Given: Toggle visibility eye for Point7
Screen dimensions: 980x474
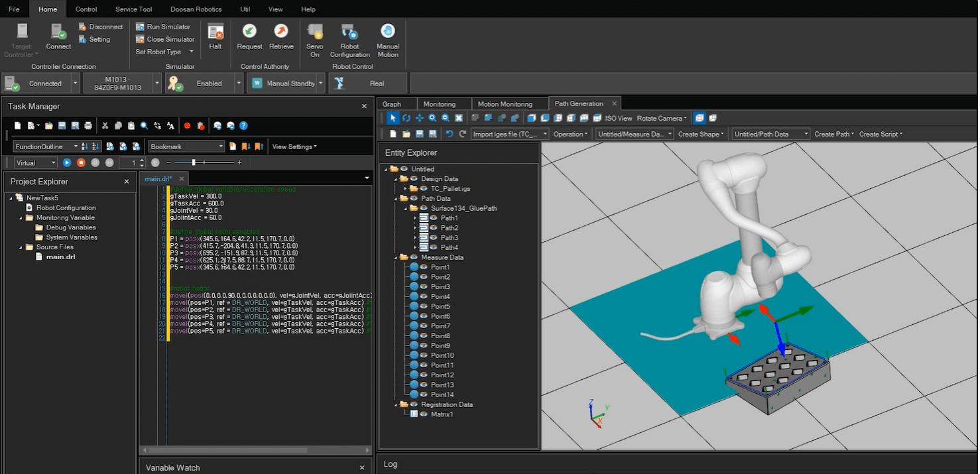Looking at the screenshot, I should (424, 326).
